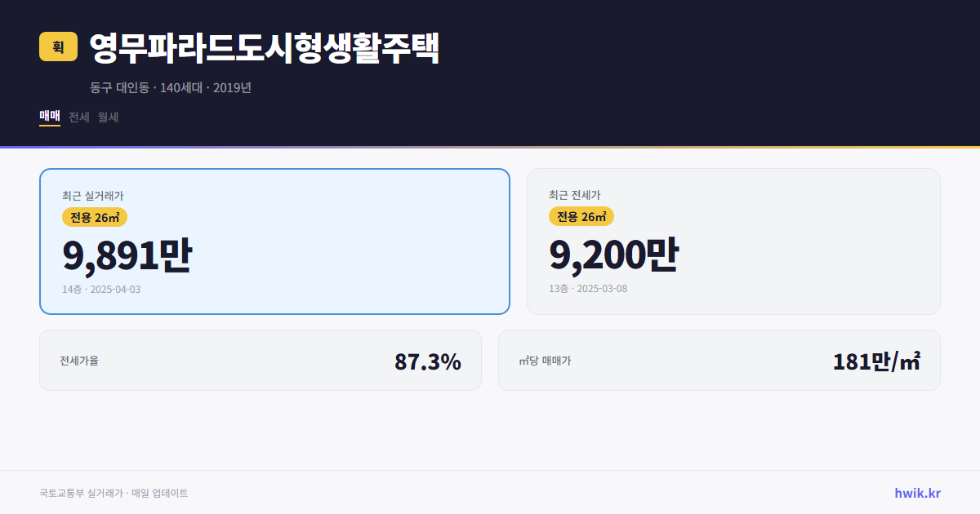Click the 전용 26㎡ badge on 실거래가 card
The height and width of the screenshot is (514, 980).
coord(95,217)
